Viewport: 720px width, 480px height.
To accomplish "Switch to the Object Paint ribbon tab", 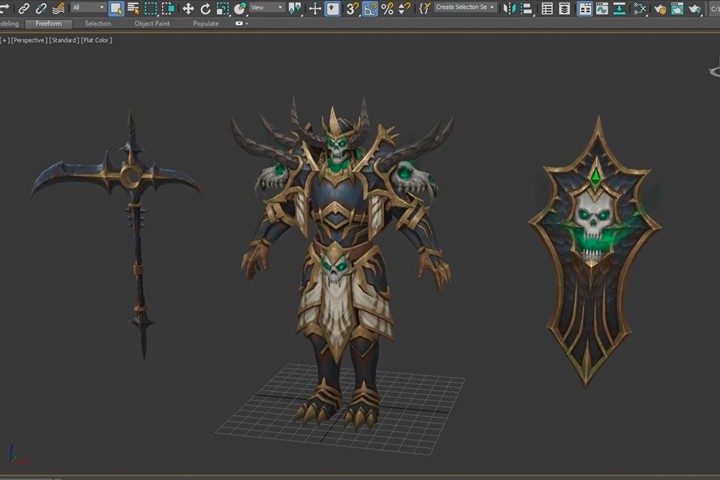I will pos(152,23).
